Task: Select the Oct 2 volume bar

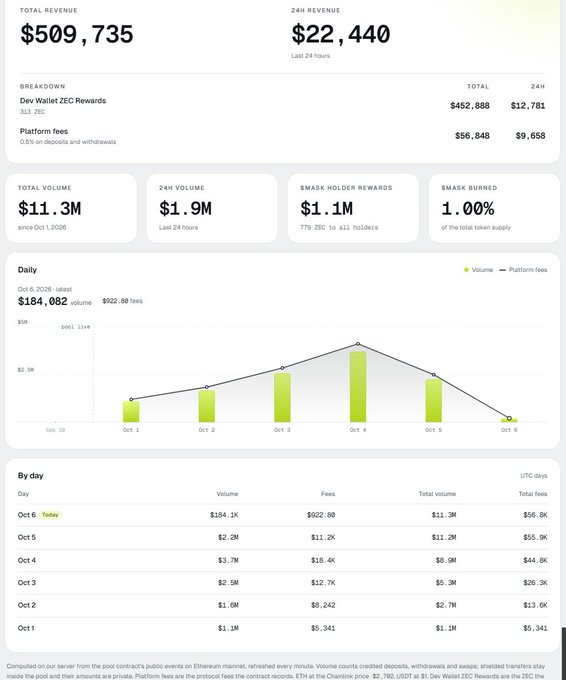Action: 206,406
